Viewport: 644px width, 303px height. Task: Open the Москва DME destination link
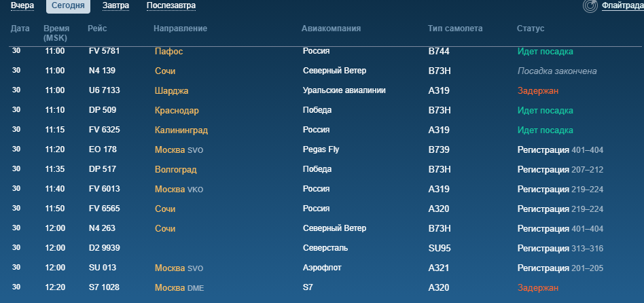click(179, 288)
